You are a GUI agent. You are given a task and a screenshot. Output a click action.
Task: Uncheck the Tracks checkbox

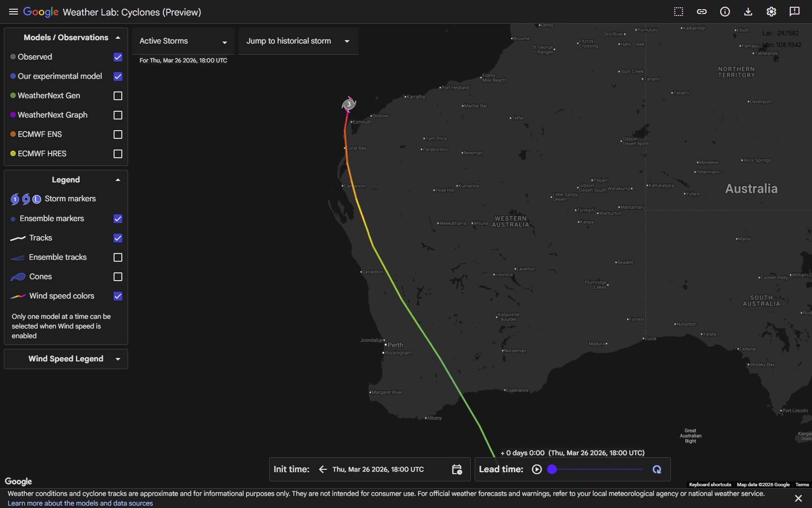tap(118, 238)
